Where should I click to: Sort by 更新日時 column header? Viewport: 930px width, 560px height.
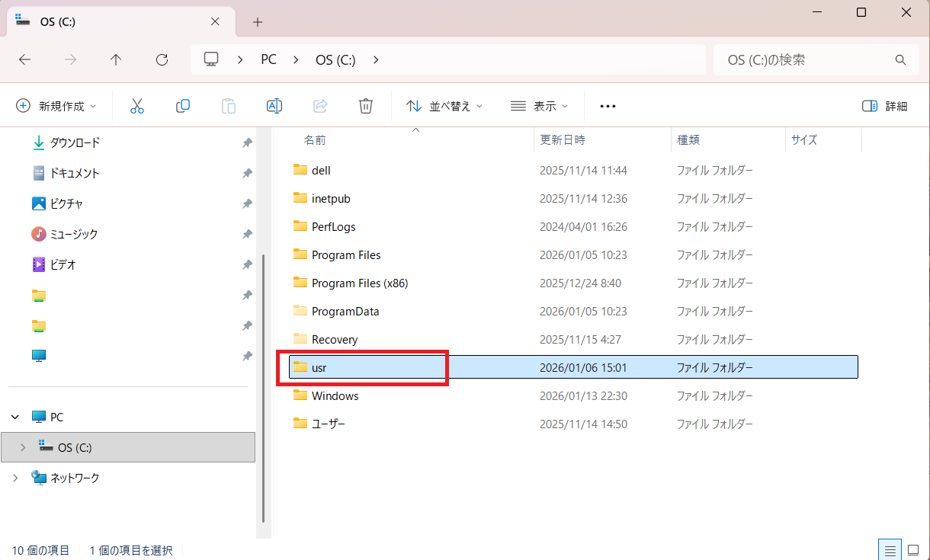(x=563, y=140)
